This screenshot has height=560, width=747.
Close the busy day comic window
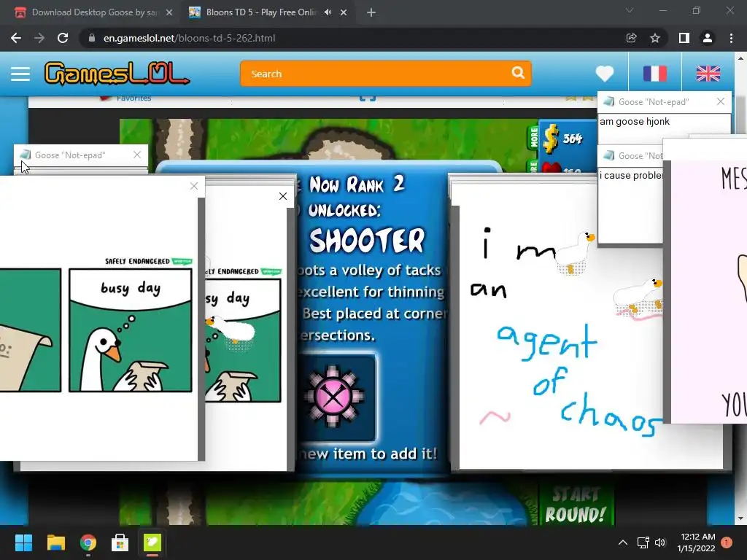tap(194, 186)
